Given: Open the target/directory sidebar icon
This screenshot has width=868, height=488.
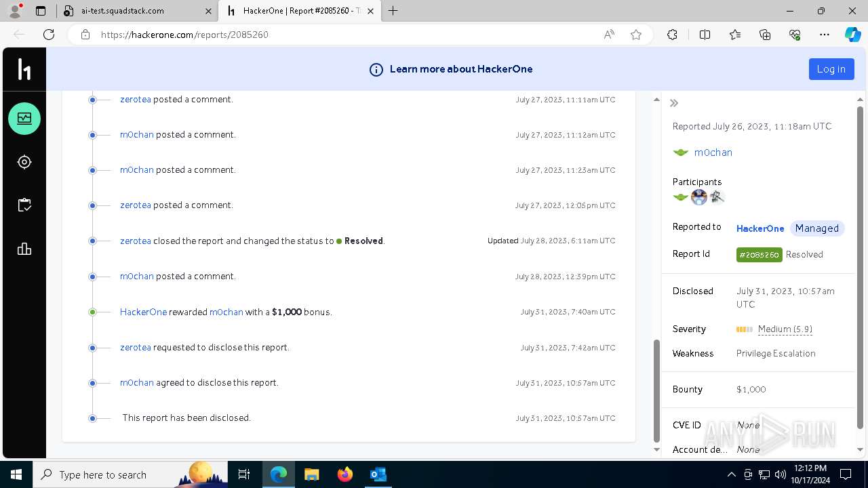Looking at the screenshot, I should click(x=24, y=162).
